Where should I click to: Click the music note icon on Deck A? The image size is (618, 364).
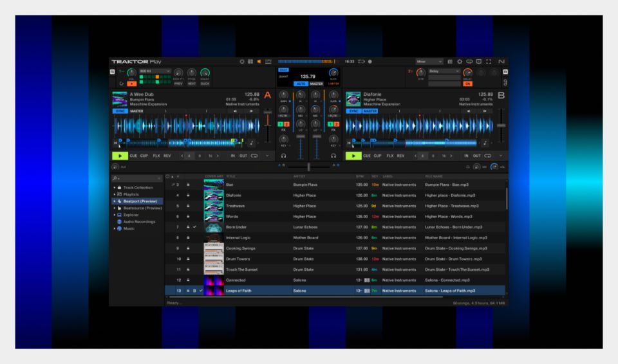click(x=251, y=143)
